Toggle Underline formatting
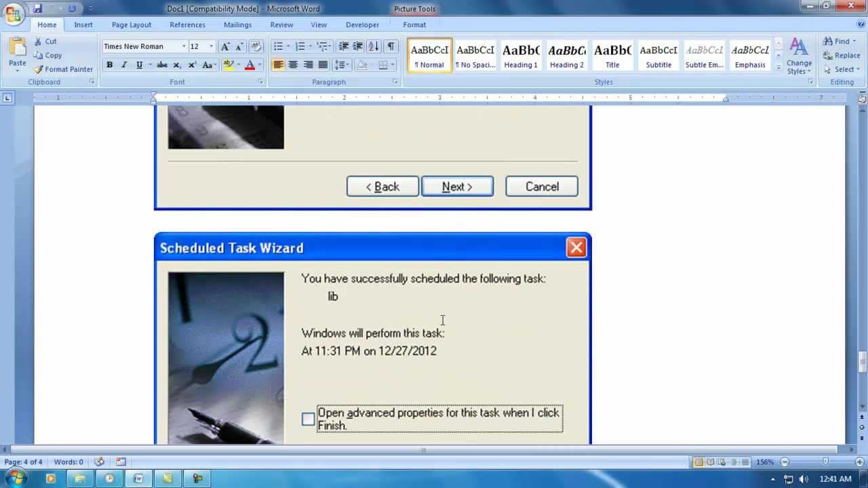The width and height of the screenshot is (868, 488). 139,65
